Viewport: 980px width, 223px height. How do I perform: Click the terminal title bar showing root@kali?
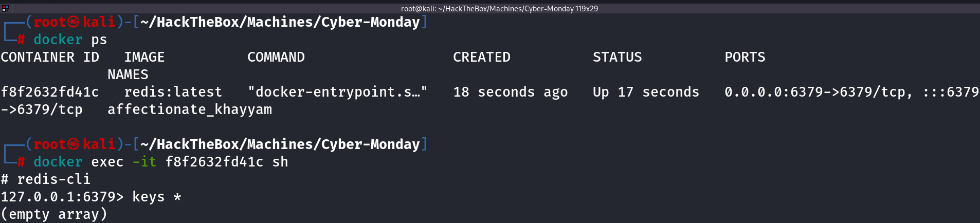pos(499,8)
